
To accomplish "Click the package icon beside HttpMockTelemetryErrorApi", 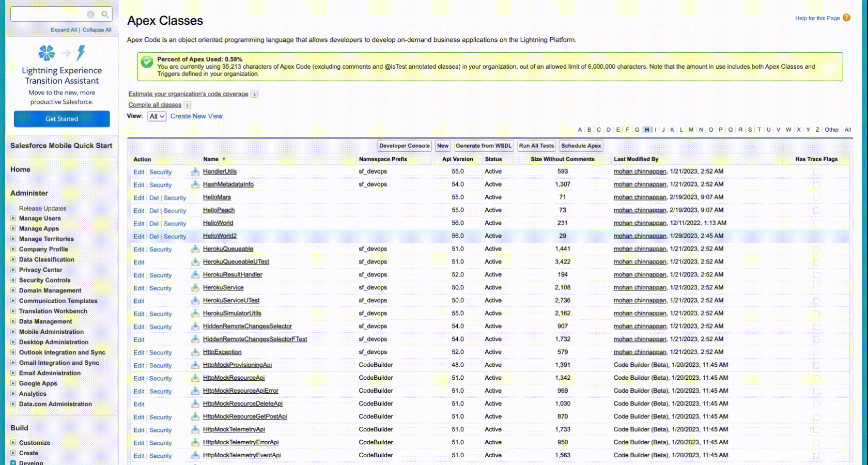I will tap(195, 442).
